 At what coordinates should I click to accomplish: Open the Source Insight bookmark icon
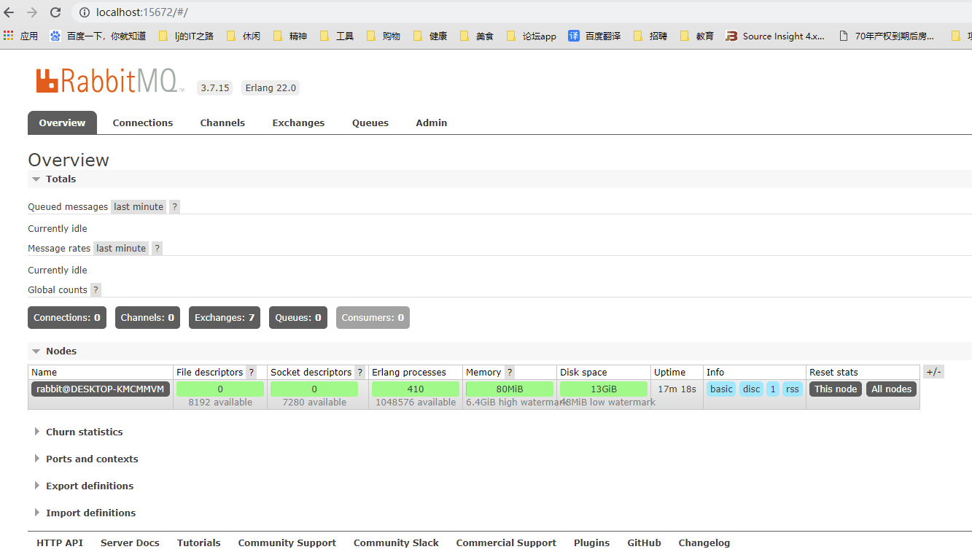point(731,36)
